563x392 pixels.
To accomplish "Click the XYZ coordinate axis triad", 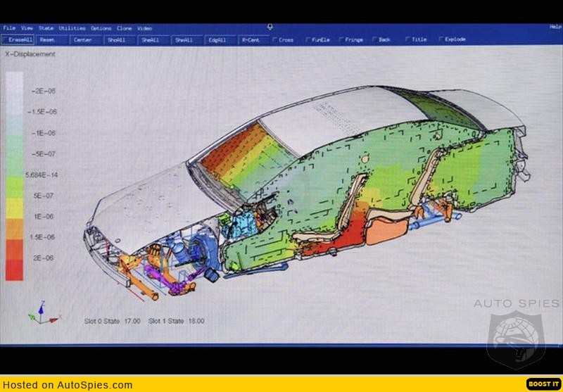I will coord(39,313).
